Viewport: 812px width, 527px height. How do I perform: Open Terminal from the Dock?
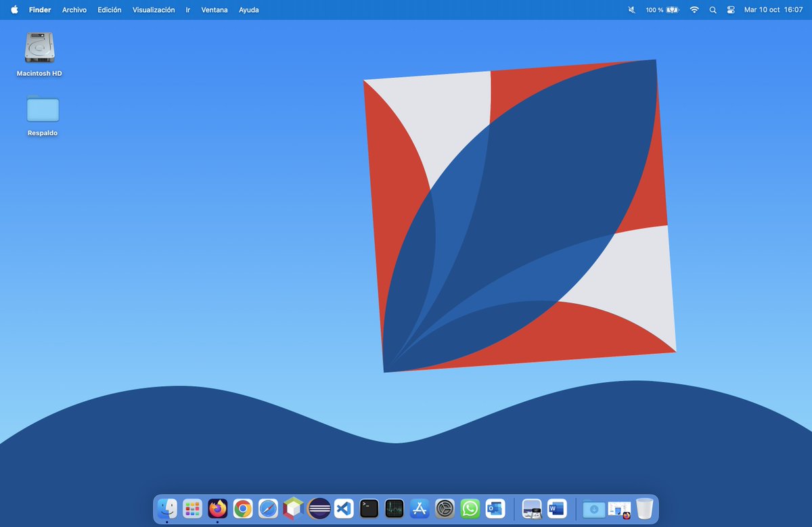coord(369,508)
